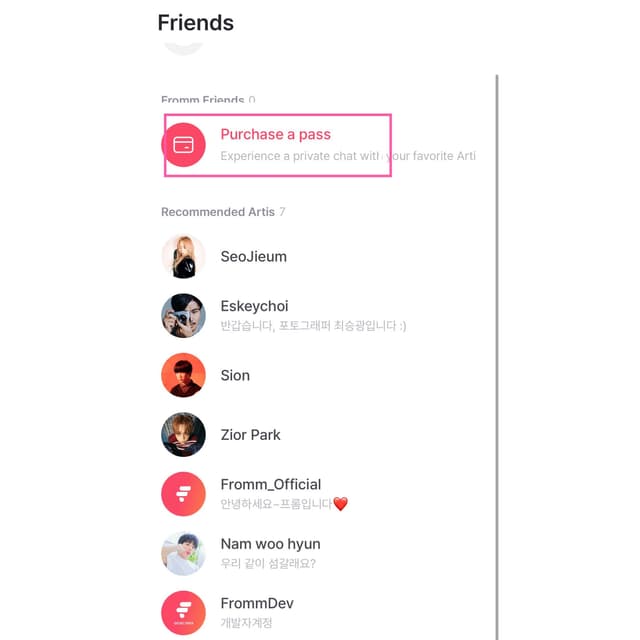Click the pink Purchase a pass card icon
The height and width of the screenshot is (640, 640).
click(183, 145)
